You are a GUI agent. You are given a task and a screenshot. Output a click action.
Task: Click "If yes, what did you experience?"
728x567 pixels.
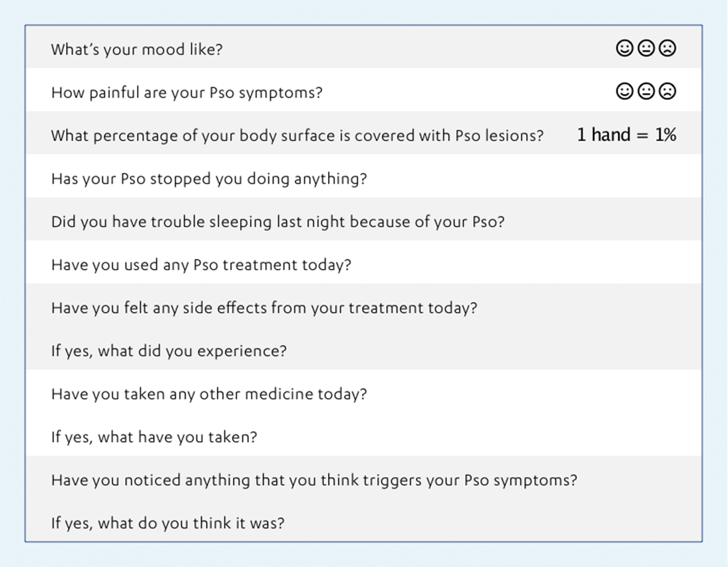click(x=168, y=351)
